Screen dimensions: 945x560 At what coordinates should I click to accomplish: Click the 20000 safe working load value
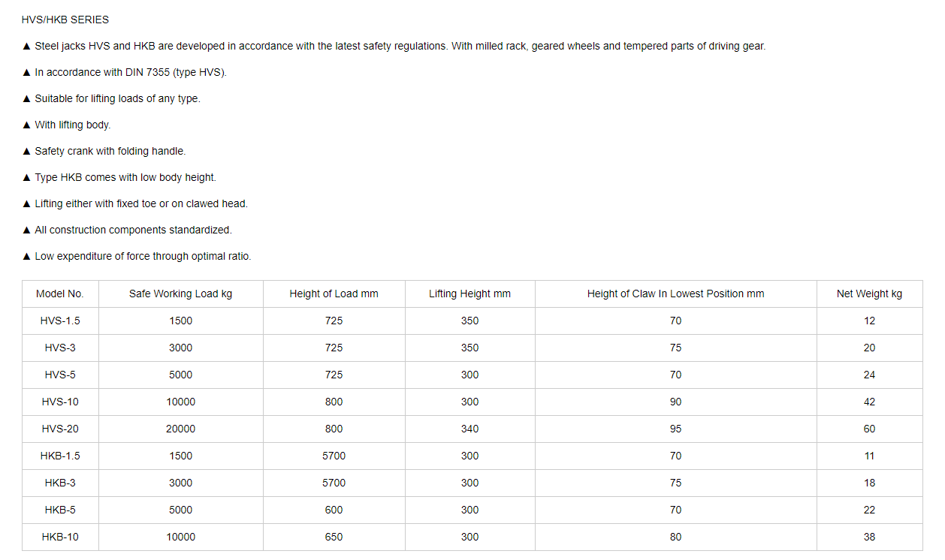pos(180,429)
